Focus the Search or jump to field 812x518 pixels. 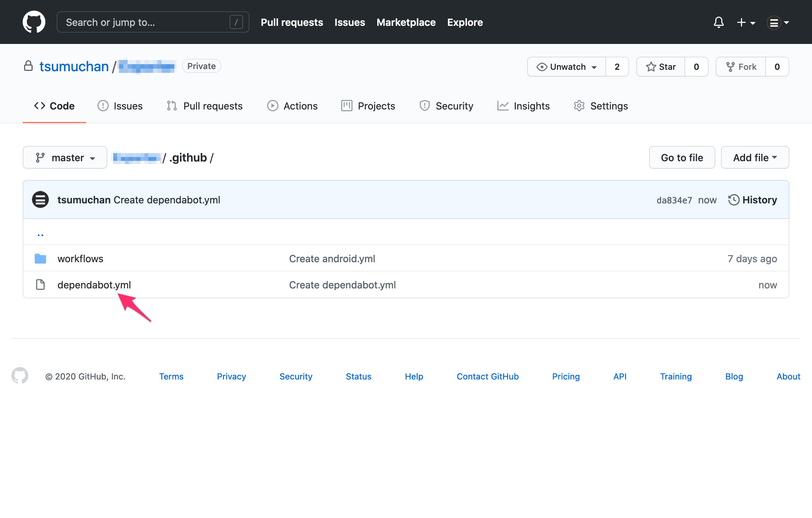click(x=153, y=22)
